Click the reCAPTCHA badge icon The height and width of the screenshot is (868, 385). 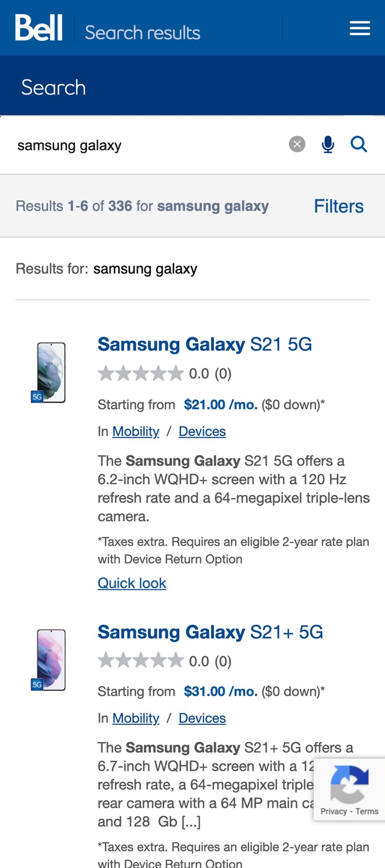pos(349,783)
